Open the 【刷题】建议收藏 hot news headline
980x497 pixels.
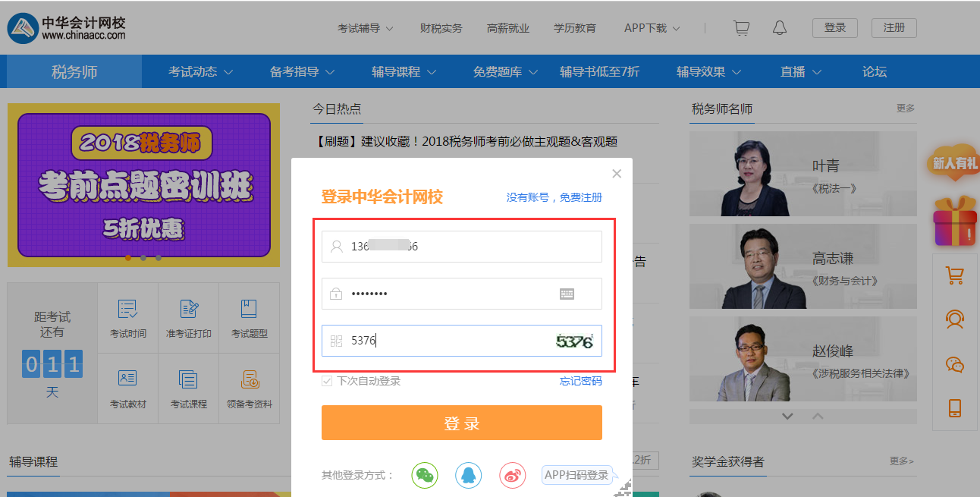coord(465,141)
